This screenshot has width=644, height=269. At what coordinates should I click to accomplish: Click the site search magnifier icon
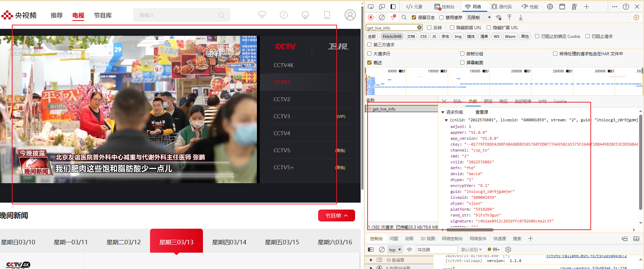coord(221,15)
